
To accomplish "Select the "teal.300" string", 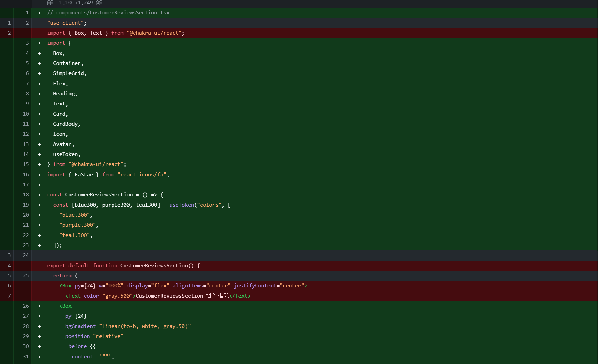I will click(x=75, y=235).
